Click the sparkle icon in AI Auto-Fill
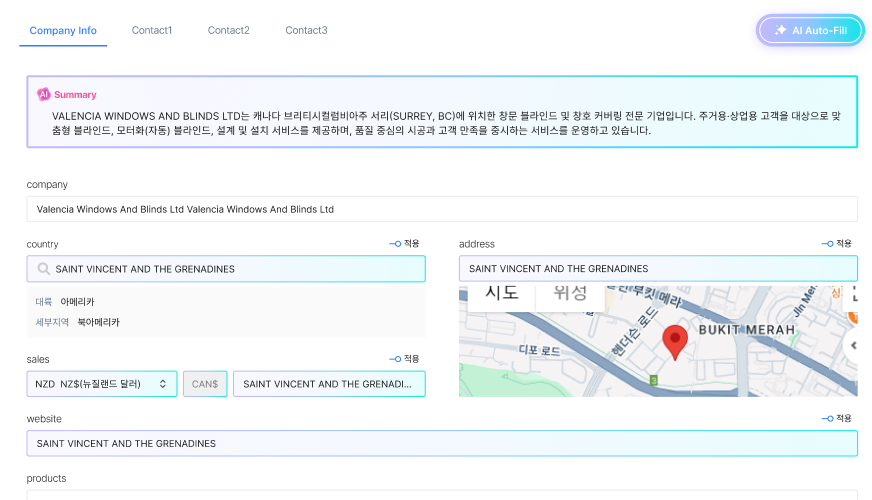 (x=780, y=31)
